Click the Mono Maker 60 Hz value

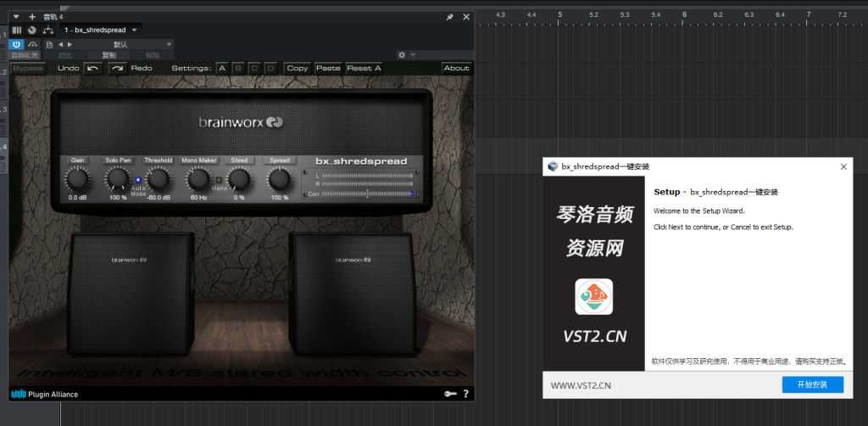pos(198,197)
